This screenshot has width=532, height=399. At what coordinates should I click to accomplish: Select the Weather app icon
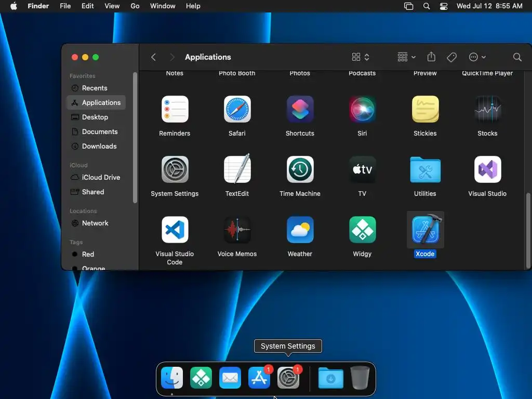[300, 230]
